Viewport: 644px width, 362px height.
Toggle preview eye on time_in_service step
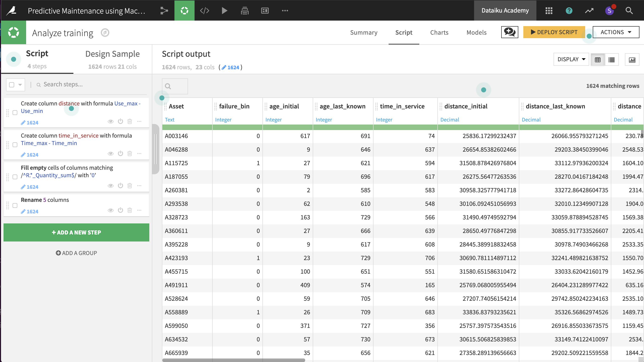click(x=111, y=153)
